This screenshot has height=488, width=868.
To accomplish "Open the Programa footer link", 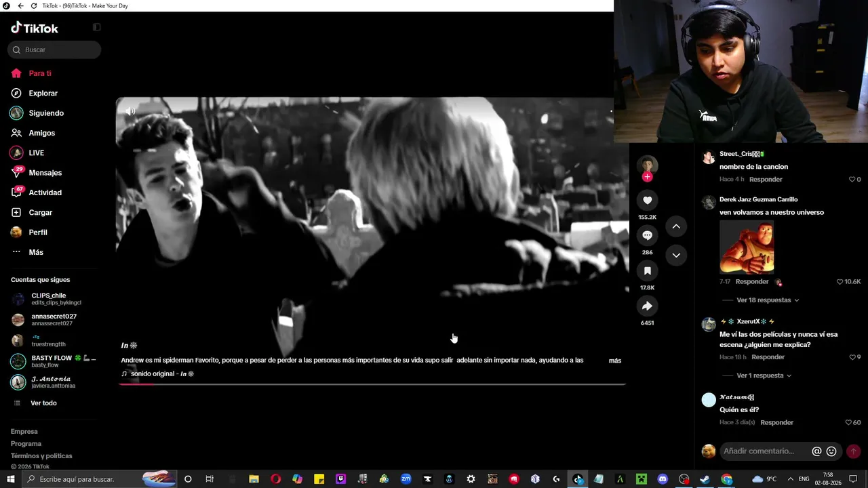I will click(26, 444).
